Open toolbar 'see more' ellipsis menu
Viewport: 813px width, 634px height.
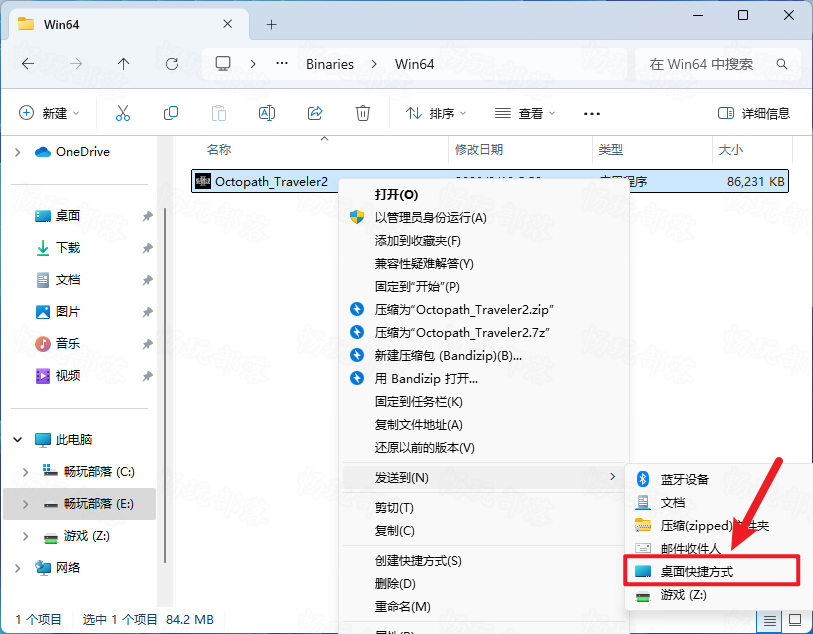pyautogui.click(x=592, y=114)
